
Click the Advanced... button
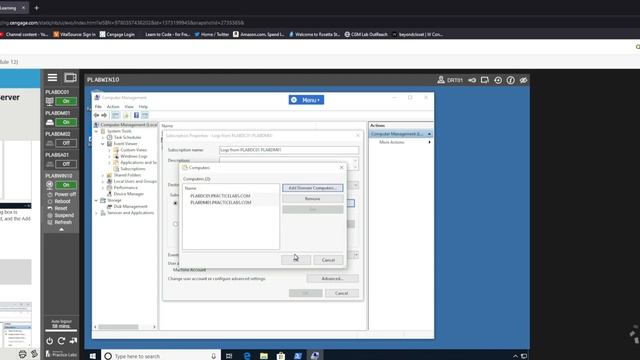pyautogui.click(x=332, y=279)
